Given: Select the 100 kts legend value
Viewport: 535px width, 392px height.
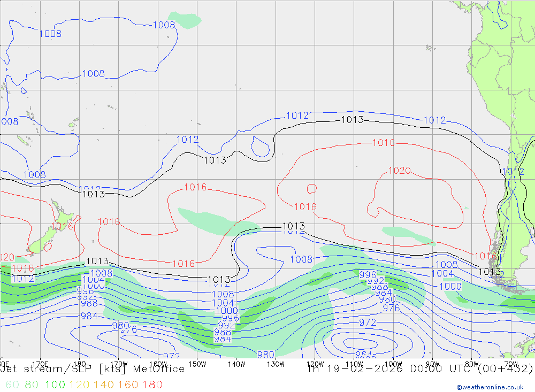Looking at the screenshot, I should pyautogui.click(x=55, y=385).
